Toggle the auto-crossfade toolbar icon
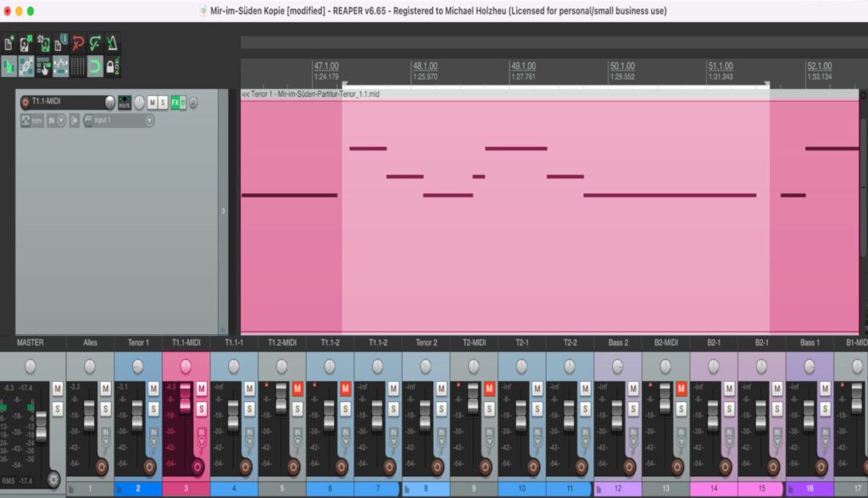This screenshot has height=498, width=868. tap(8, 66)
